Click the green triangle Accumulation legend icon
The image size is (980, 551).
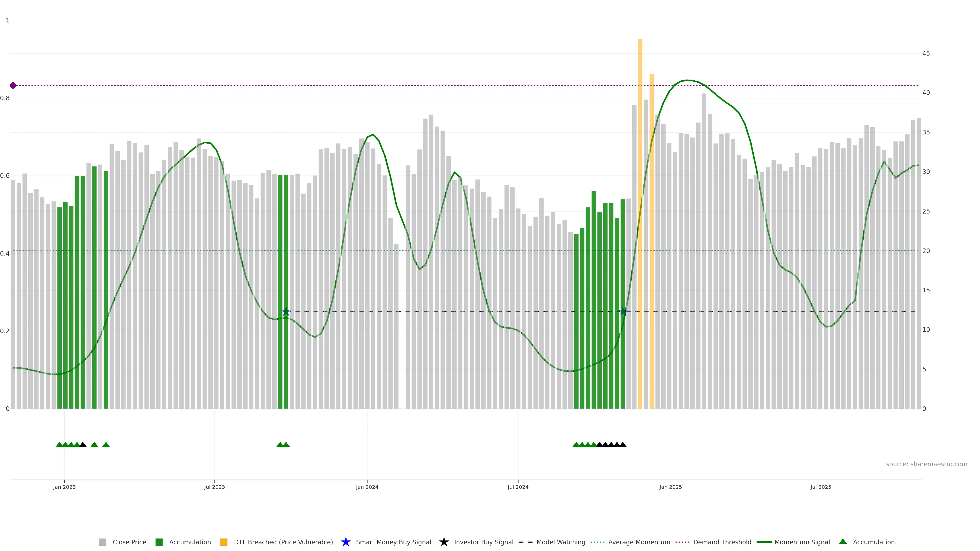pos(843,542)
